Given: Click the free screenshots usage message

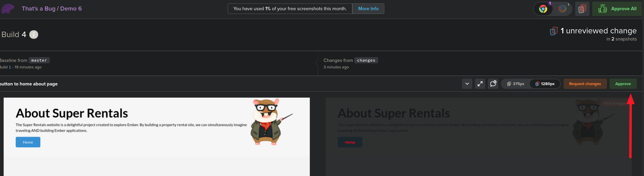Looking at the screenshot, I should [x=290, y=9].
